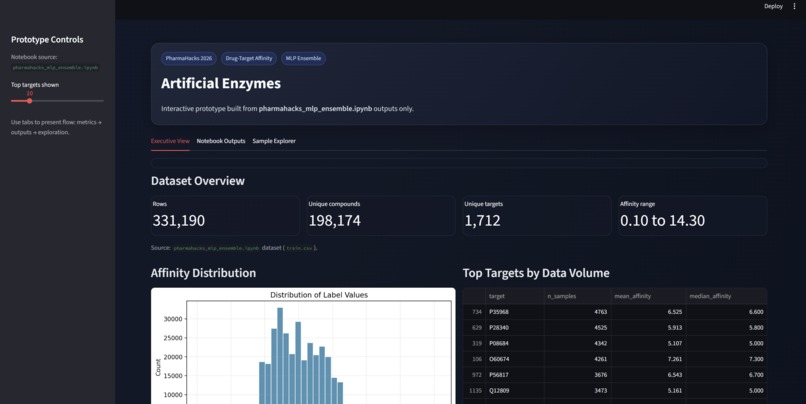806x404 pixels.
Task: Click the Rows metric value 331,190
Action: tap(178, 221)
